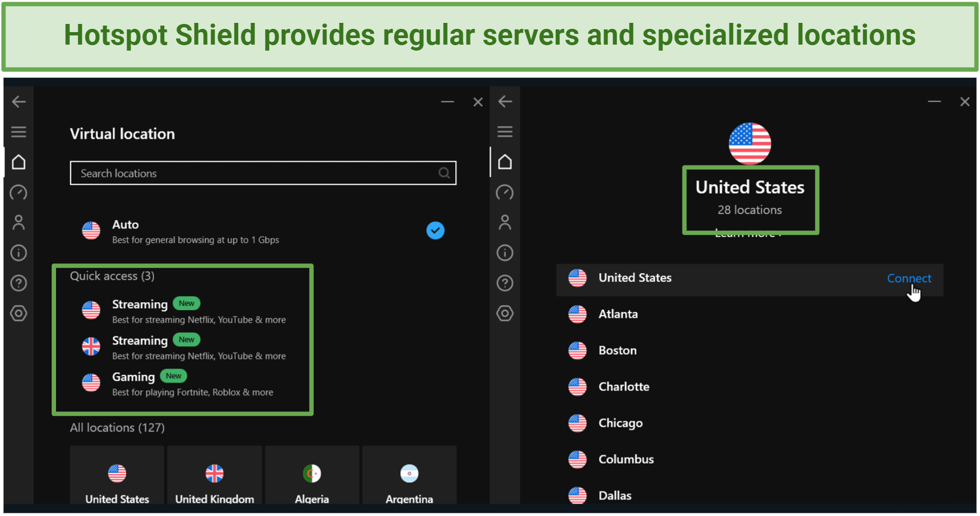Open the info icon in the left window sidebar
This screenshot has height=516, width=980.
click(x=19, y=253)
